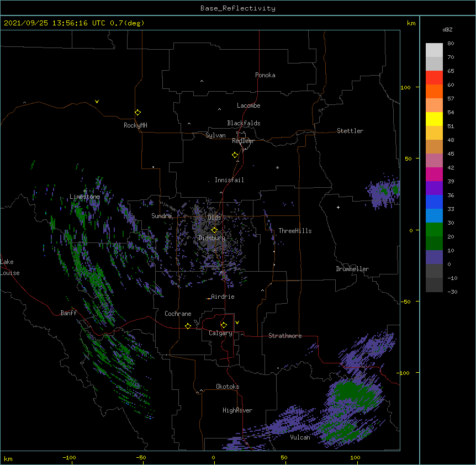
Task: Select the magenta 39-42 dBZ legend swatch
Action: [434, 174]
